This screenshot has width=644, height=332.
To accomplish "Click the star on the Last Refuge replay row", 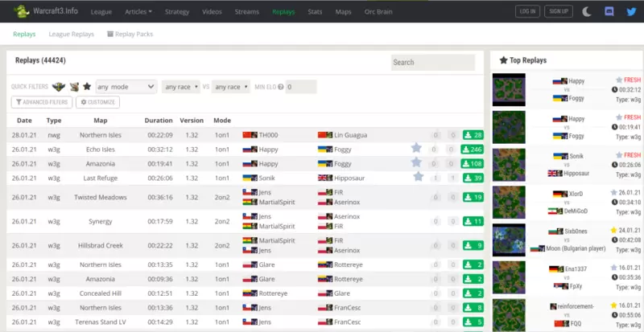I will pos(417,177).
